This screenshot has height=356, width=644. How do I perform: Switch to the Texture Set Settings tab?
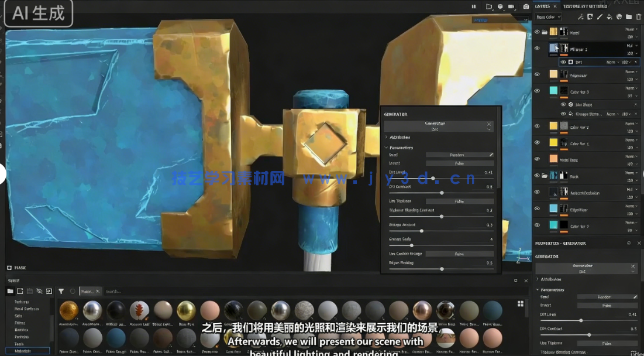pyautogui.click(x=585, y=6)
